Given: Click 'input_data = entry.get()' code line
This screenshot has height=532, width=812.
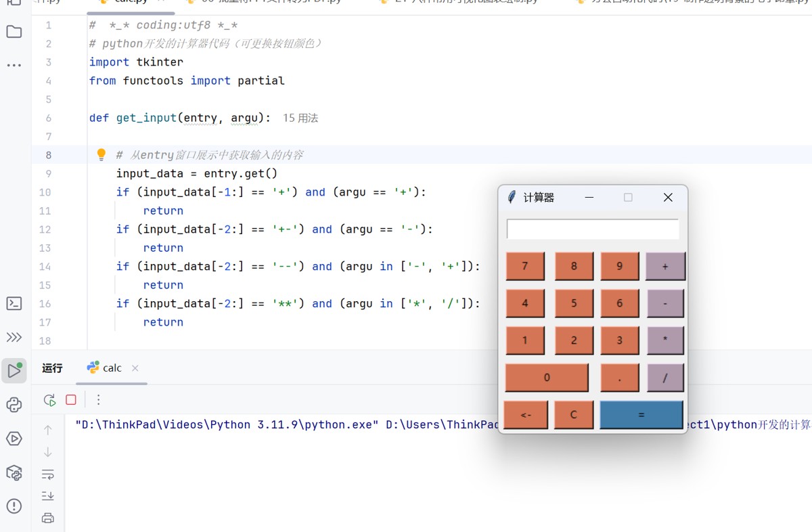Looking at the screenshot, I should tap(197, 173).
